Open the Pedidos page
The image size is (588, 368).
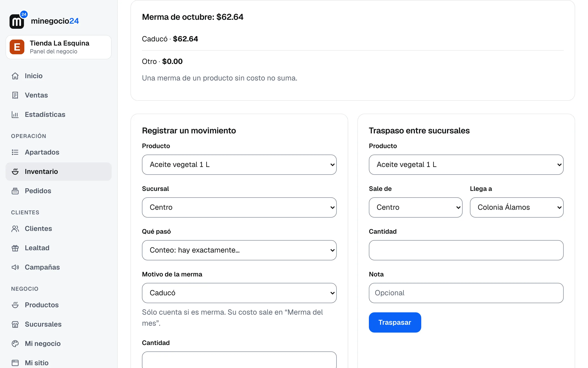point(59,191)
